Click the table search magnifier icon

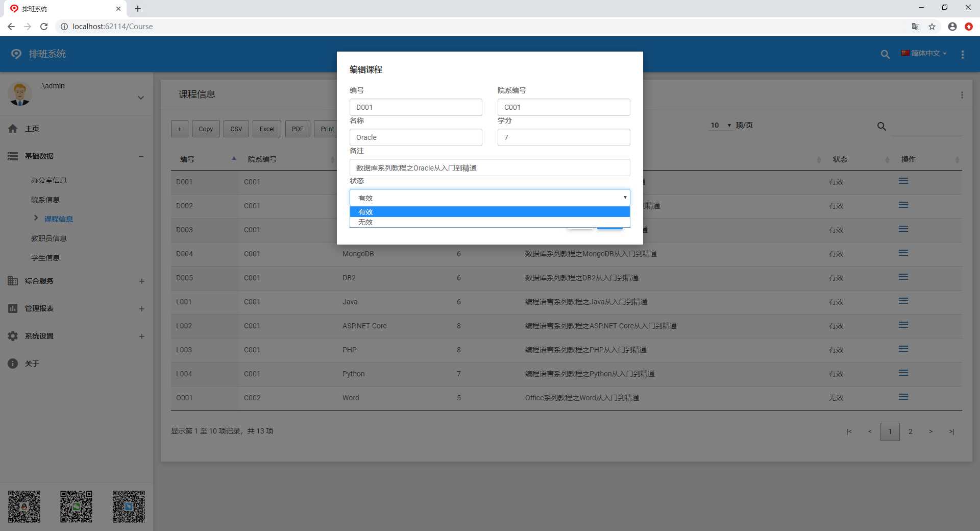pyautogui.click(x=881, y=126)
